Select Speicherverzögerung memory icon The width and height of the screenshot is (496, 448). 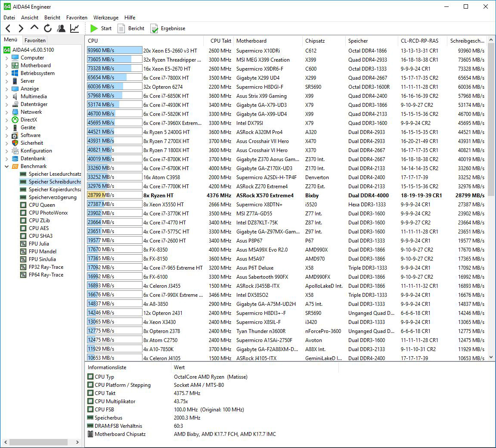(x=23, y=197)
